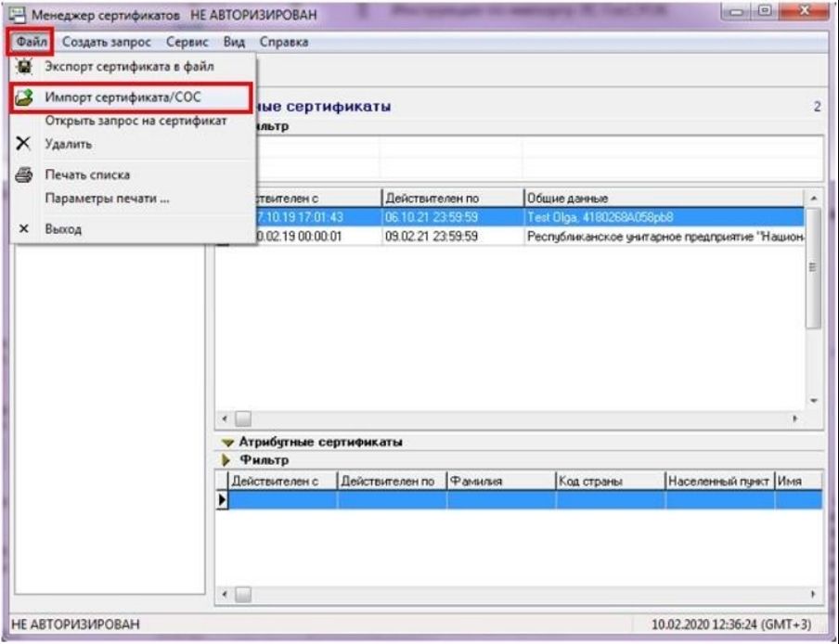This screenshot has width=839, height=644.
Task: Click the export certificate icon in File menu
Action: (x=27, y=67)
